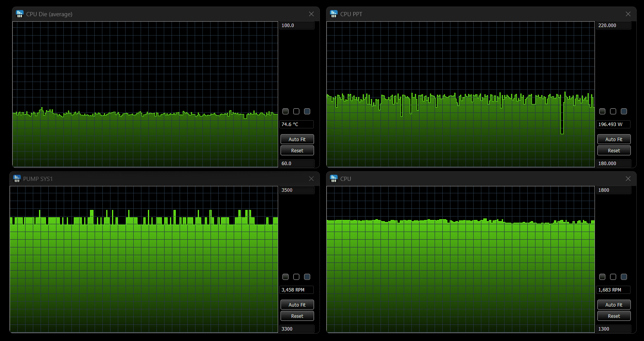Viewport: 644px width, 341px height.
Task: Edit the 100.0 maximum field in CPU Die window
Action: 297,26
